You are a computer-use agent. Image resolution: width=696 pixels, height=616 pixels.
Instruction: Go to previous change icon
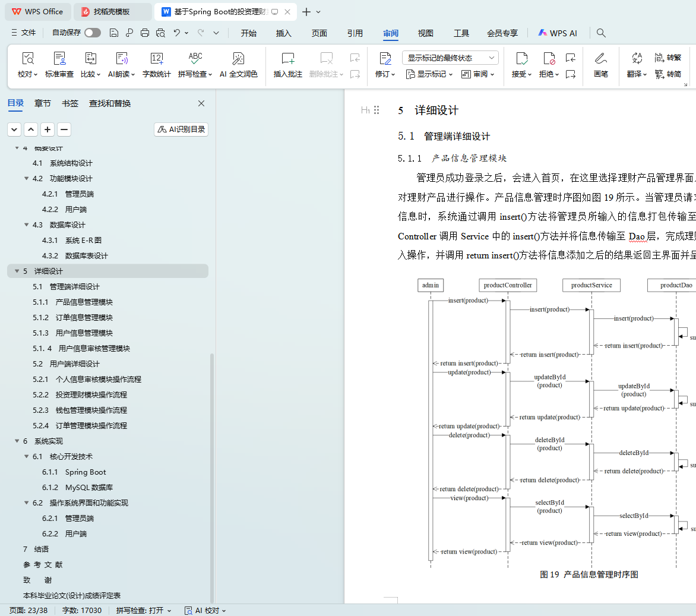[x=570, y=58]
